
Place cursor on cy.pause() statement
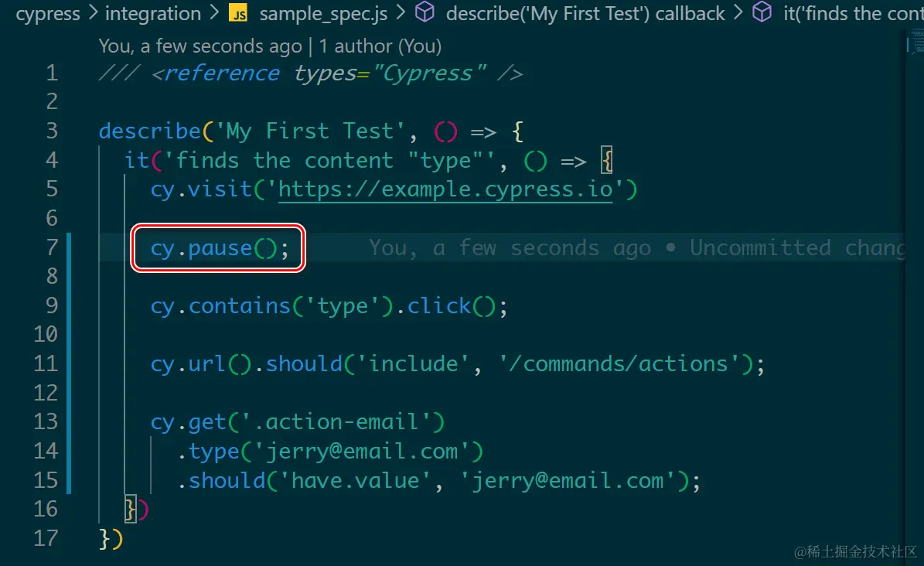click(220, 248)
